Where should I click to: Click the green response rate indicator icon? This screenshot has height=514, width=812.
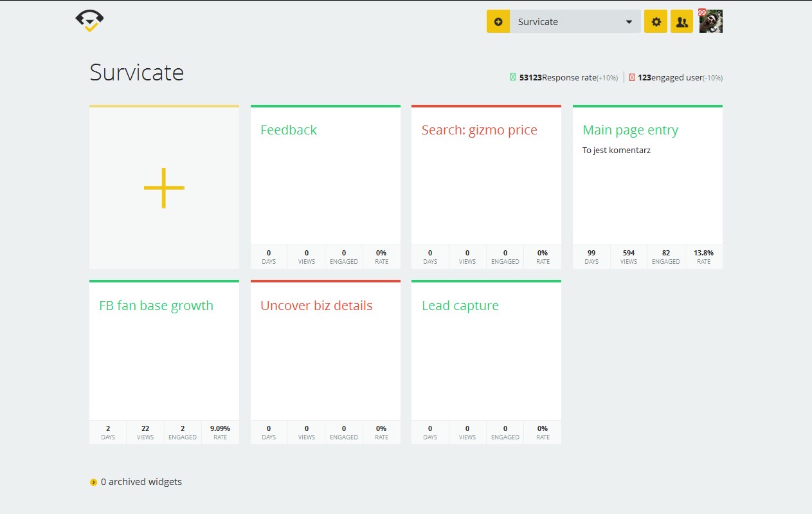(513, 77)
